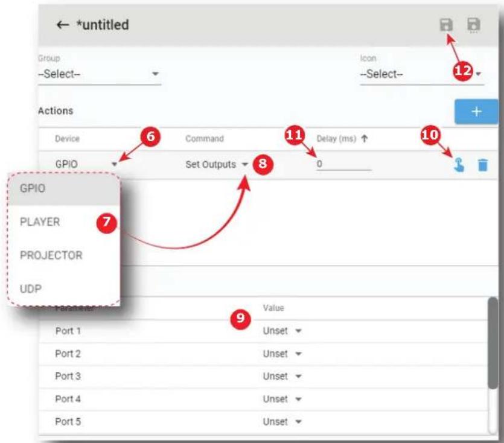Image resolution: width=504 pixels, height=443 pixels.
Task: Go back using the arrow beside *untitled
Action: coord(63,25)
